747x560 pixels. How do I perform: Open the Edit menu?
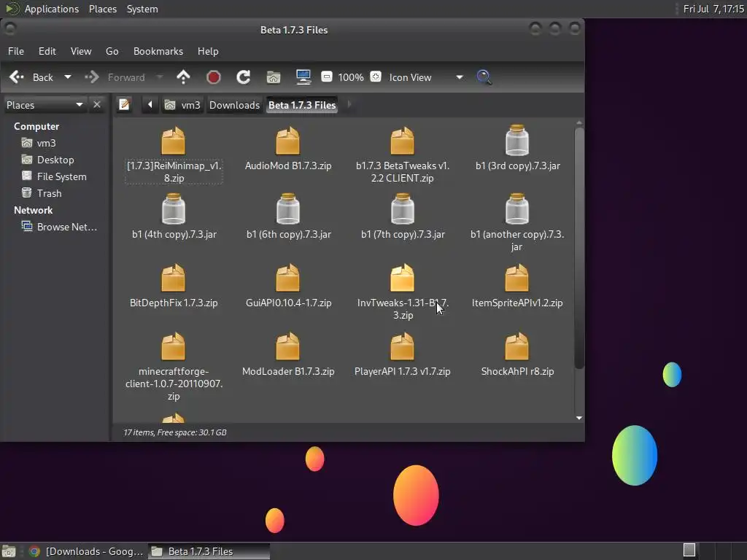(47, 51)
